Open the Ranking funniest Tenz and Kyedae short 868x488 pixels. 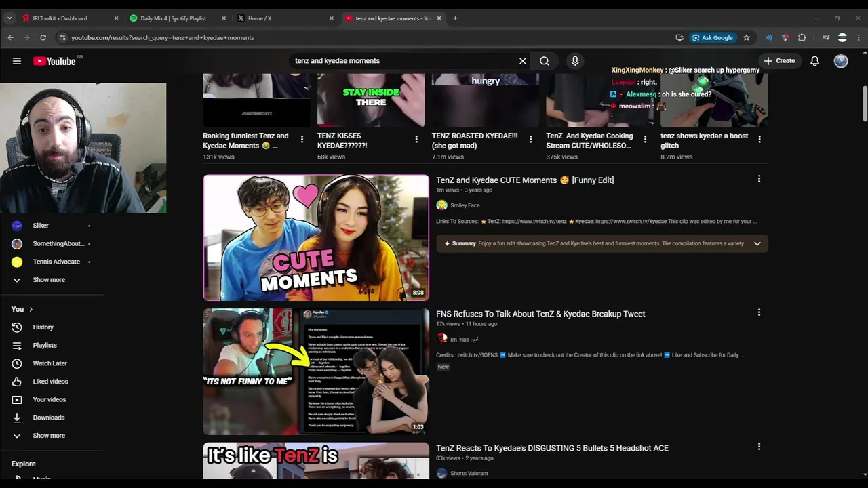click(245, 140)
